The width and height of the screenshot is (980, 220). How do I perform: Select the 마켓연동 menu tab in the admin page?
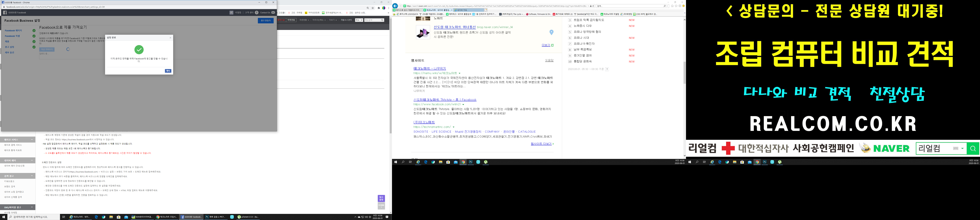tap(291, 20)
